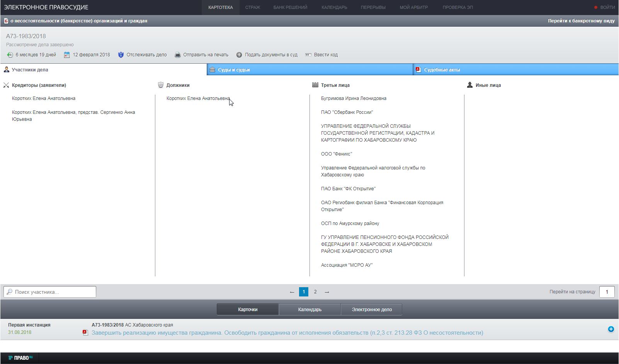The image size is (619, 364).
Task: Select the Электронное дело view button
Action: 371,310
